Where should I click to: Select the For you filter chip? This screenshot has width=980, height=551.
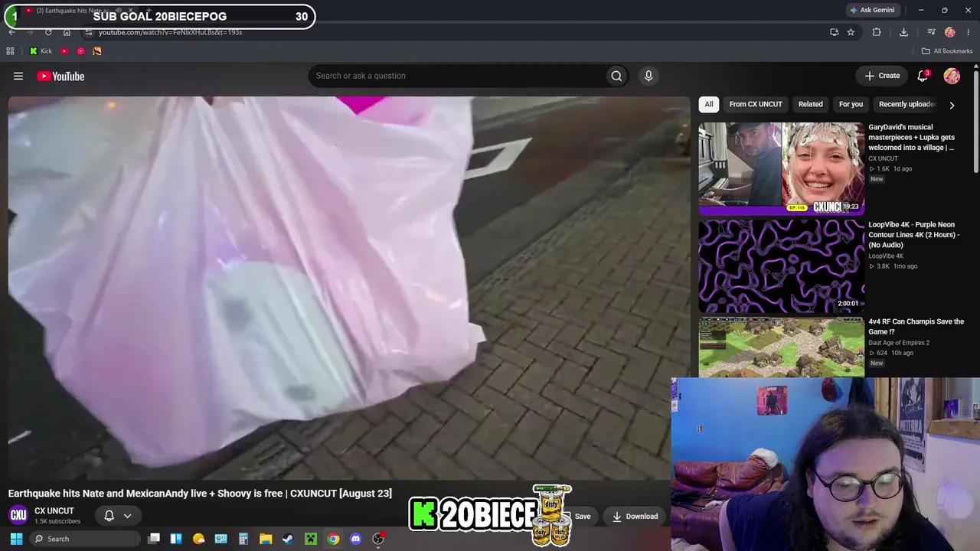[x=851, y=104]
